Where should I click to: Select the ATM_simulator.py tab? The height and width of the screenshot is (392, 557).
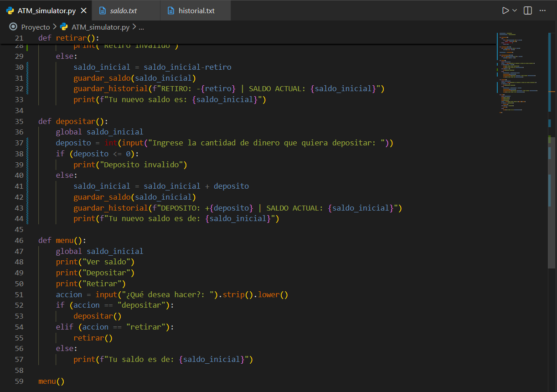pos(46,10)
